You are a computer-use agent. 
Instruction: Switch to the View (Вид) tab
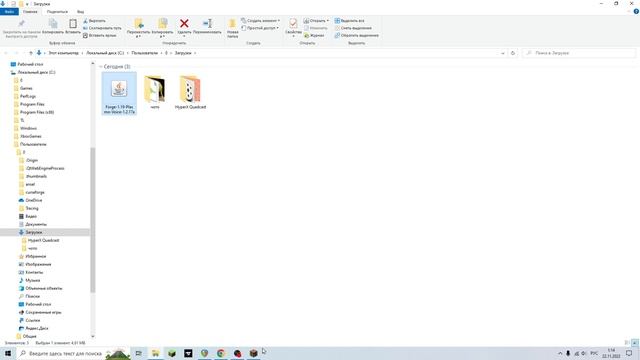(x=80, y=12)
